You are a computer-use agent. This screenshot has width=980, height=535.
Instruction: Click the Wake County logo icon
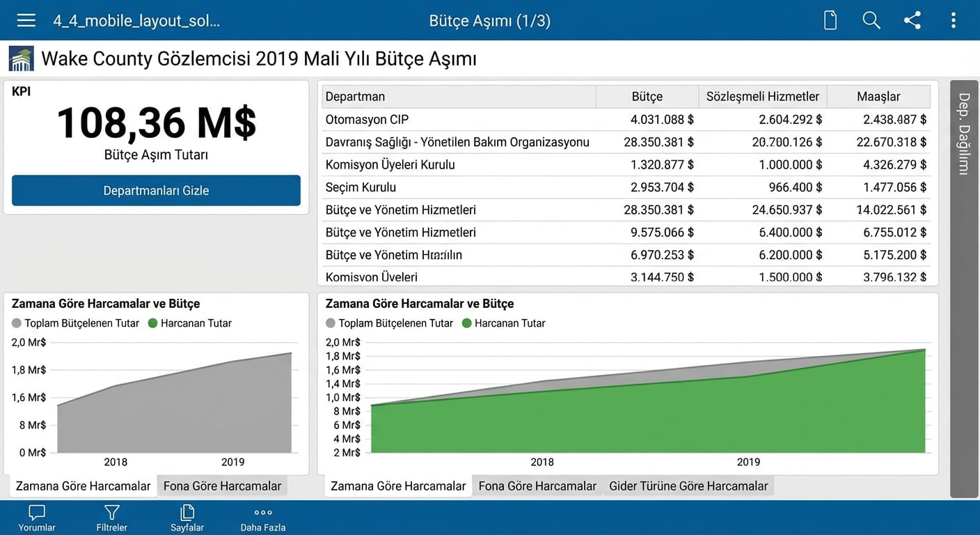coord(21,59)
